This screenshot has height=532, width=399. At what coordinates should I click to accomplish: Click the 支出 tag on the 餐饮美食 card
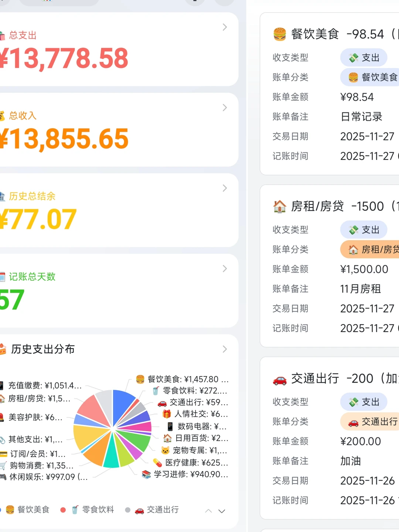pos(364,58)
